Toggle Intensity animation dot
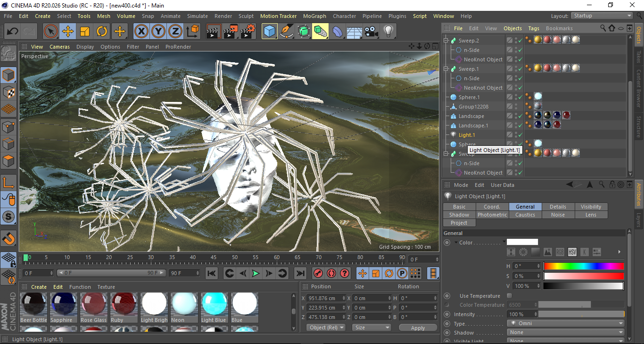Viewport: 644px width, 344px height. (x=447, y=314)
